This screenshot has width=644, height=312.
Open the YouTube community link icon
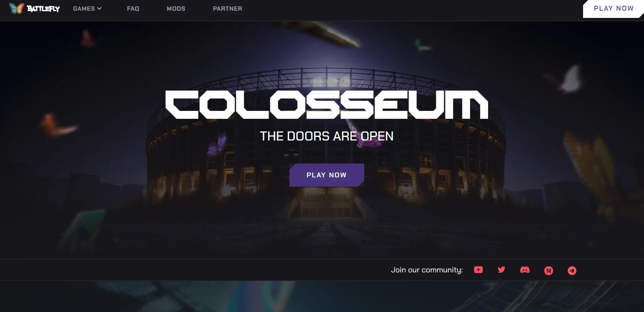[478, 270]
